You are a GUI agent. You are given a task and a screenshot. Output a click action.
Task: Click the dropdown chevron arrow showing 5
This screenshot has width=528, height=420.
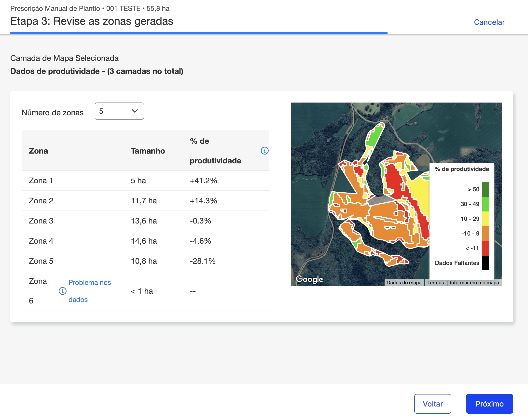(135, 111)
